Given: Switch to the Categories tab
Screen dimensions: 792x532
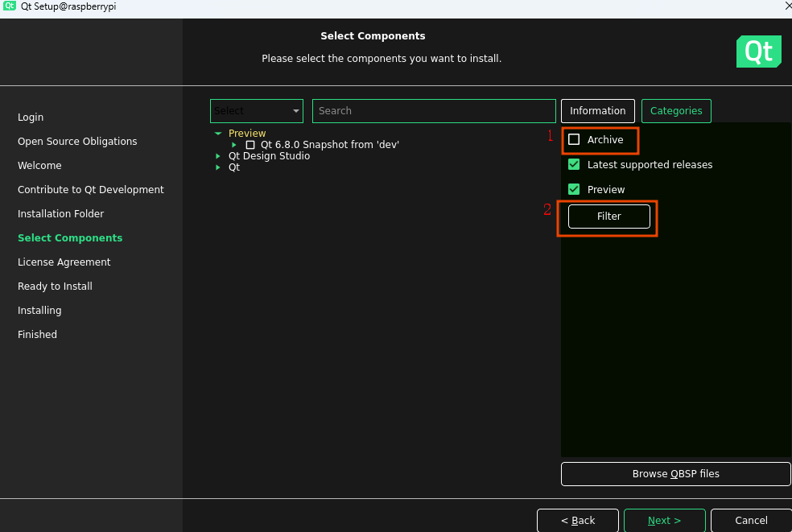Looking at the screenshot, I should [x=676, y=111].
